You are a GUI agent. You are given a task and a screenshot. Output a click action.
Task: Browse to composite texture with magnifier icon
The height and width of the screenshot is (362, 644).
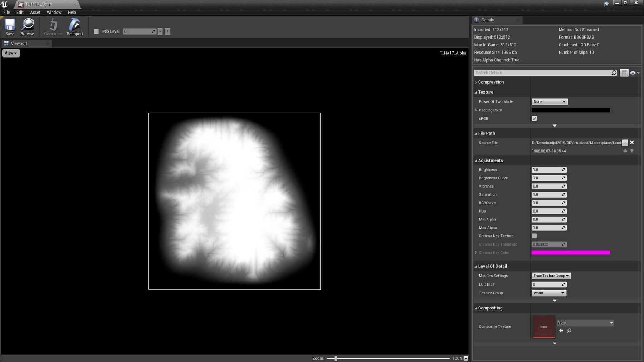[x=569, y=331]
